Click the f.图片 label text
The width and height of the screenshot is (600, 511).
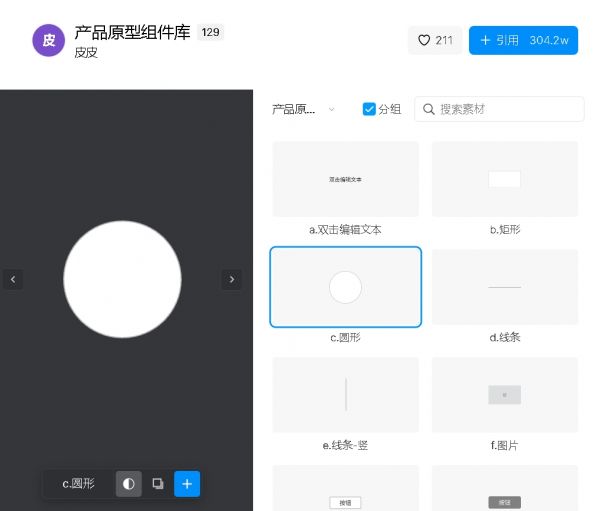coord(504,446)
